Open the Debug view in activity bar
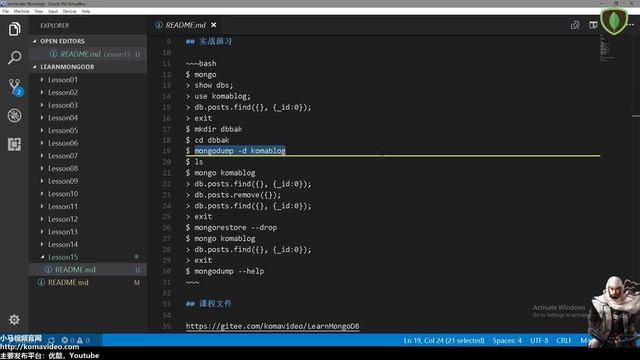The image size is (640, 360). pos(14,116)
